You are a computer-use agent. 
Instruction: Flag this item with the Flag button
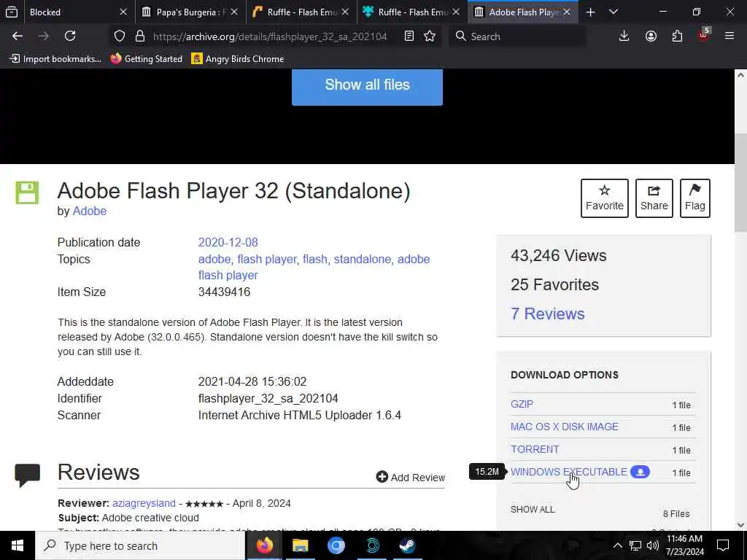694,198
